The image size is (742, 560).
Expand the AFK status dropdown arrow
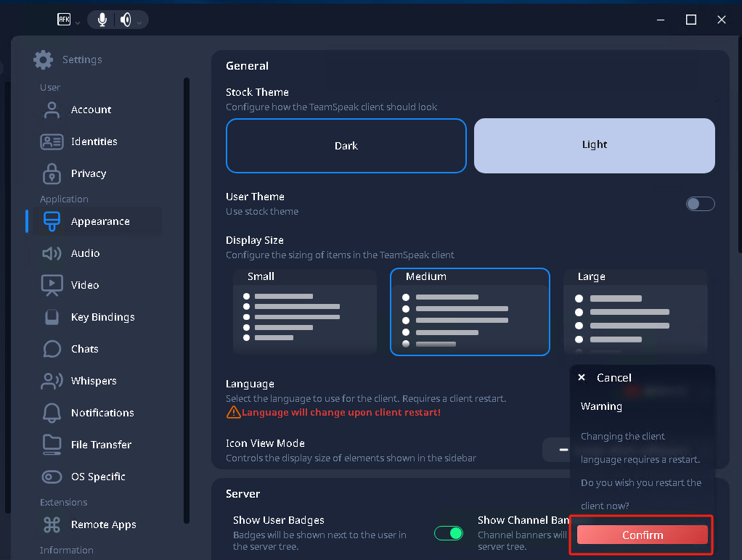(78, 22)
